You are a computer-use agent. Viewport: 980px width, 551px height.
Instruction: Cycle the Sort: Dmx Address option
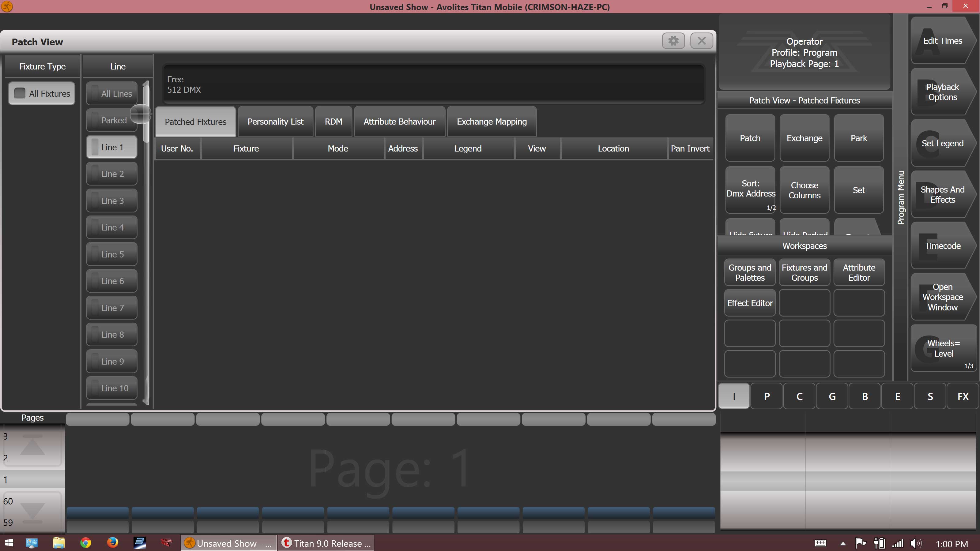(x=750, y=190)
